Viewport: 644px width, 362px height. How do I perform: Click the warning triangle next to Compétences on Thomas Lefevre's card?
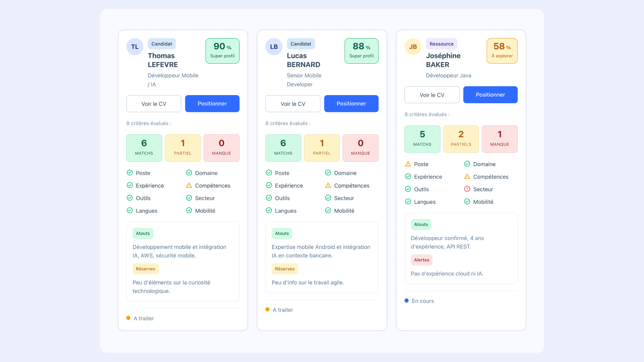(x=189, y=185)
